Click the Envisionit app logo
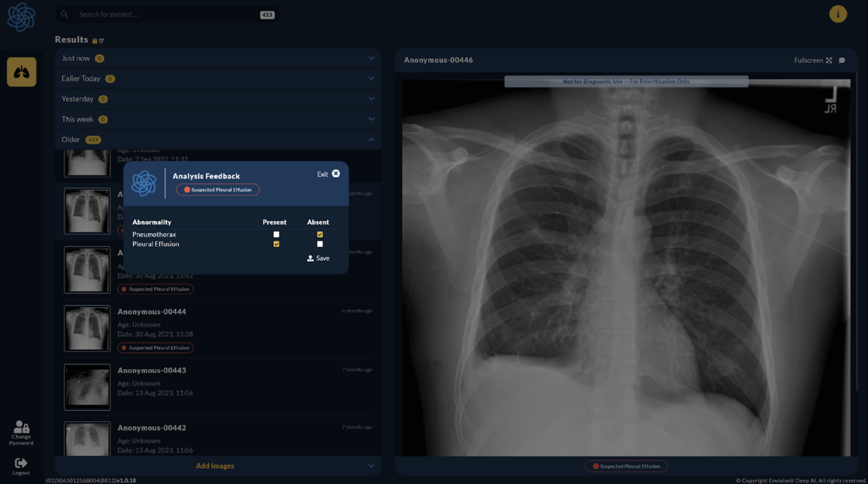 pyautogui.click(x=21, y=17)
